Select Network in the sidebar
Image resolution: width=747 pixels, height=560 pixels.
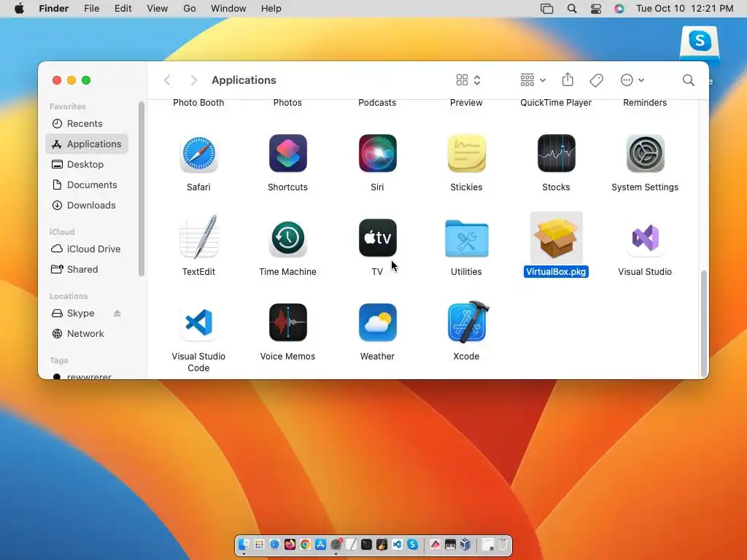87,334
